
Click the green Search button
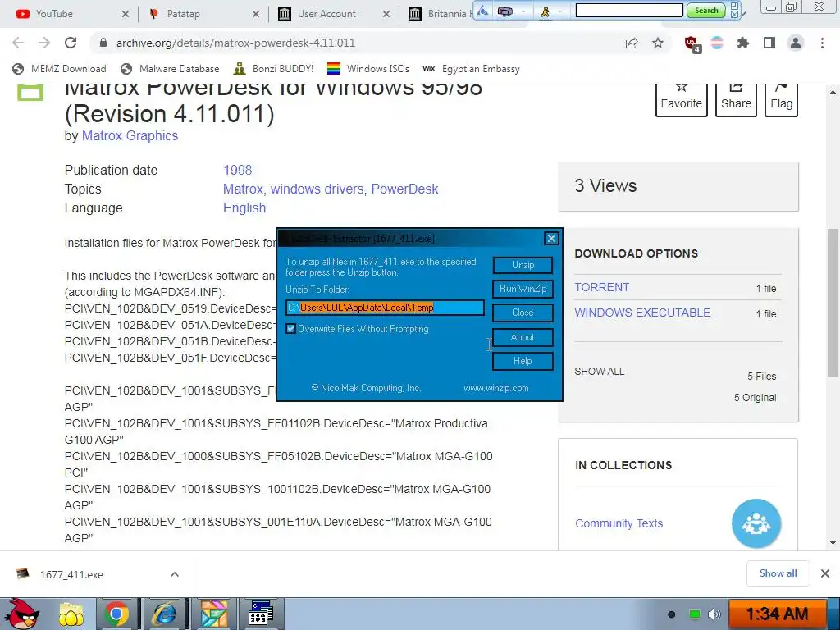click(706, 10)
